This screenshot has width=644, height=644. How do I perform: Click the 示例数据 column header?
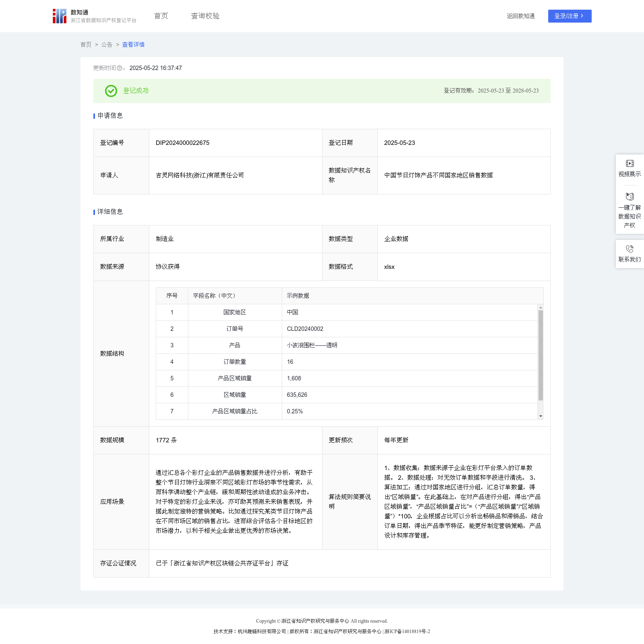298,296
